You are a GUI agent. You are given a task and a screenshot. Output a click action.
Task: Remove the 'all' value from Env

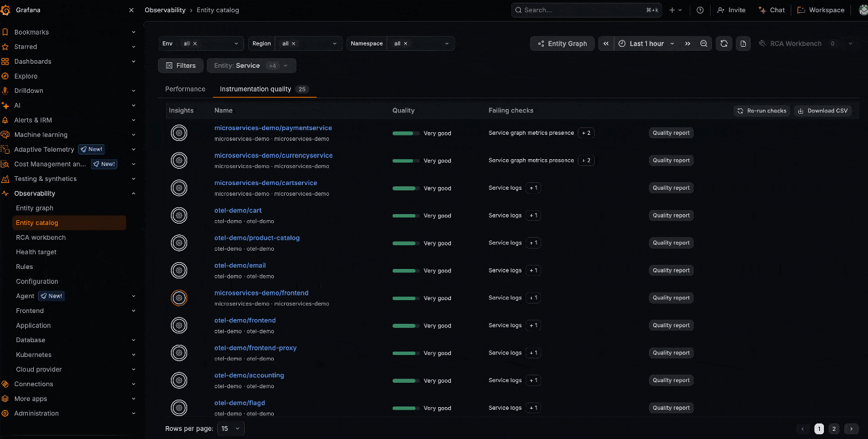coord(195,43)
